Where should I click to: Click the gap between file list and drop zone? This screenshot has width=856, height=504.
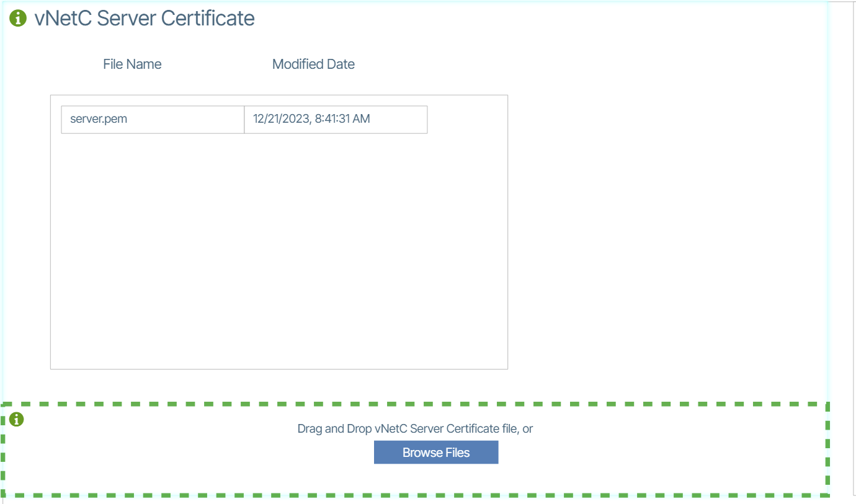click(279, 386)
